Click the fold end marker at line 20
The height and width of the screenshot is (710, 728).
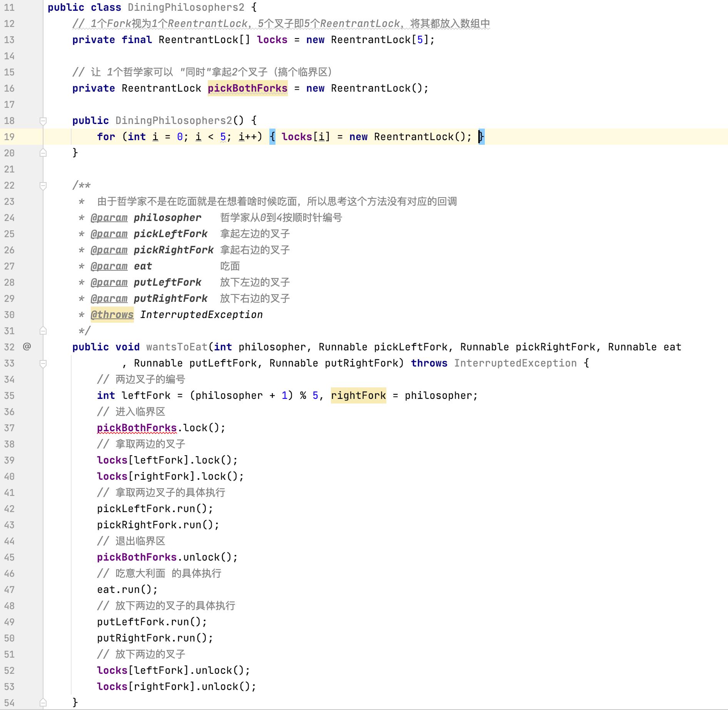pyautogui.click(x=43, y=153)
